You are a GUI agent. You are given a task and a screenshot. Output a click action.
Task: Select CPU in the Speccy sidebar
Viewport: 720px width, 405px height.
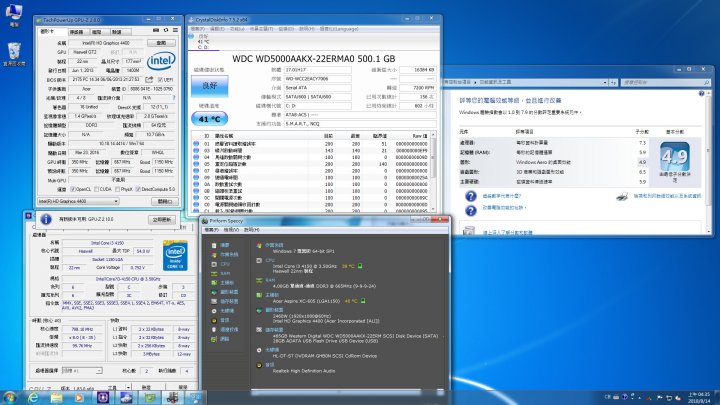coord(220,264)
